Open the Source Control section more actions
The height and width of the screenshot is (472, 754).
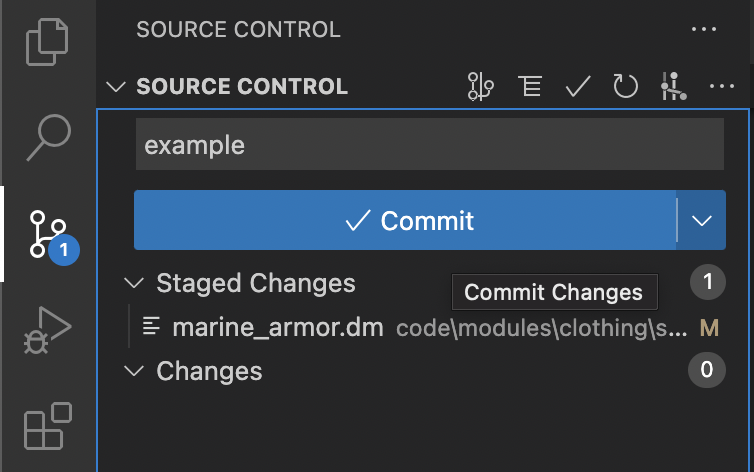722,87
